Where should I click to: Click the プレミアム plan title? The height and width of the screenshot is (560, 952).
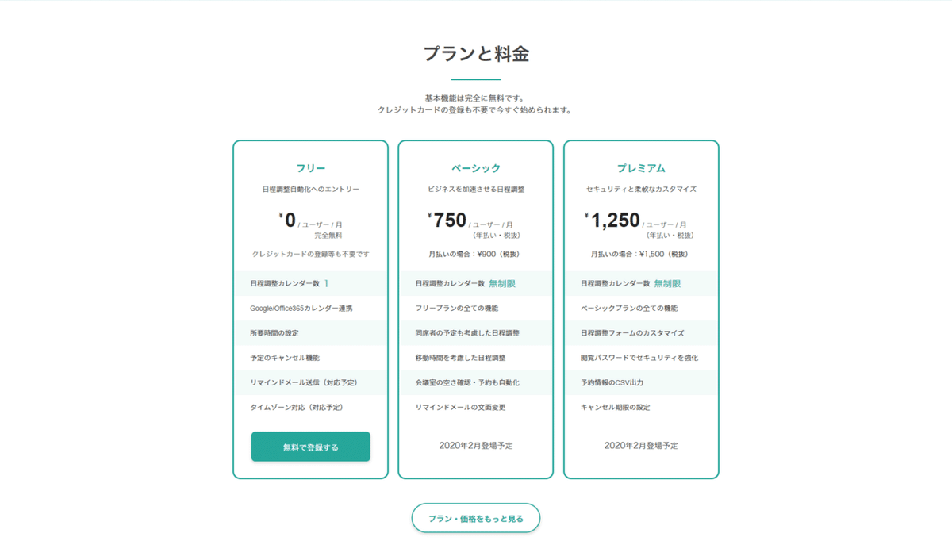(640, 167)
